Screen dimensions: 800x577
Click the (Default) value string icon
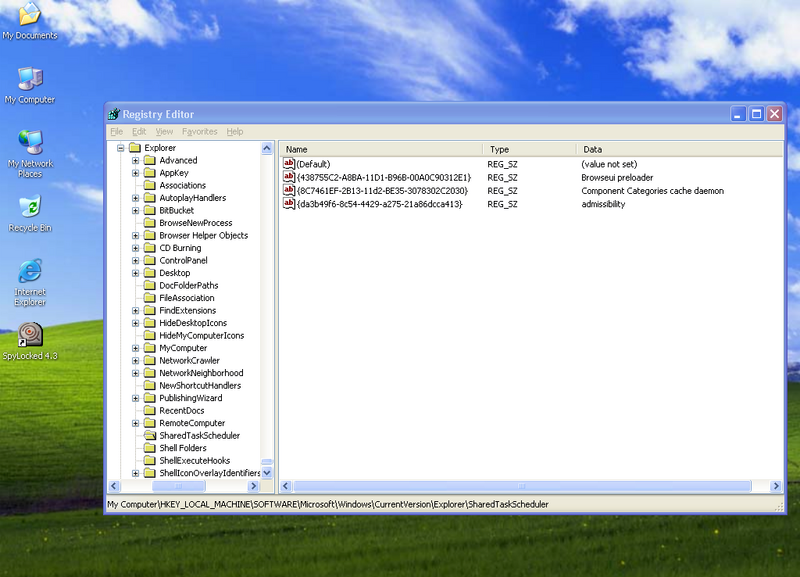click(x=289, y=164)
